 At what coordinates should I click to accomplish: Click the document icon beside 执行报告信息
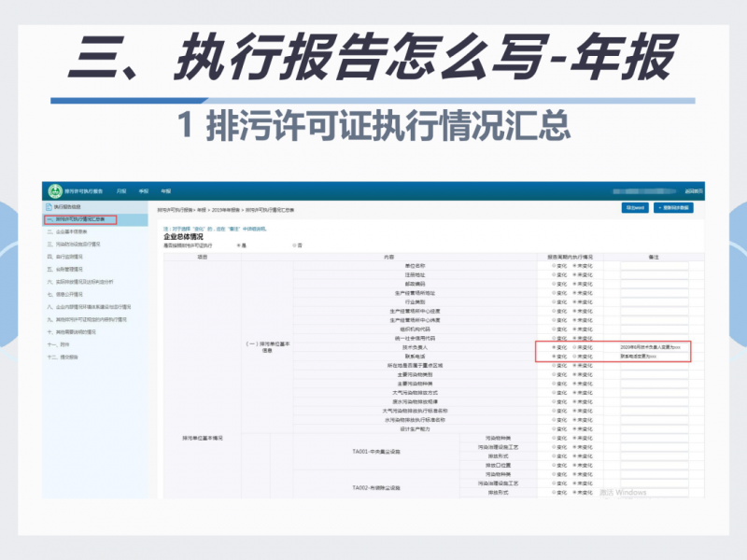(x=49, y=206)
